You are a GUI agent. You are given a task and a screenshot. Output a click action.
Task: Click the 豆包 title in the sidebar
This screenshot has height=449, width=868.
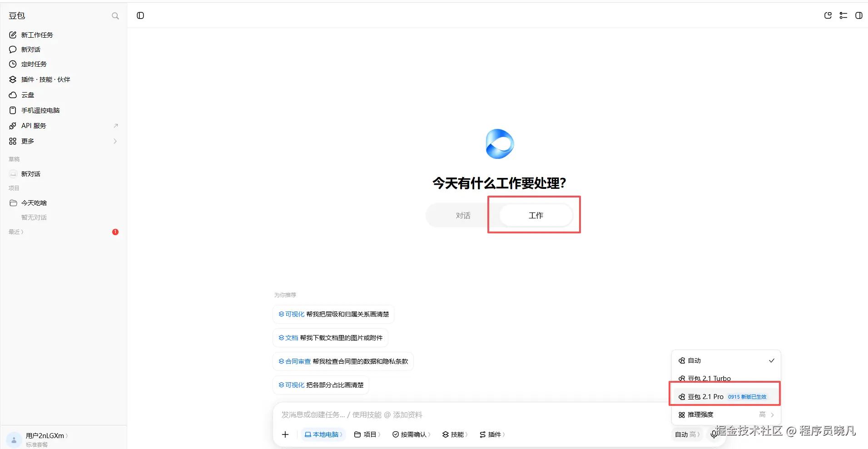[x=17, y=16]
